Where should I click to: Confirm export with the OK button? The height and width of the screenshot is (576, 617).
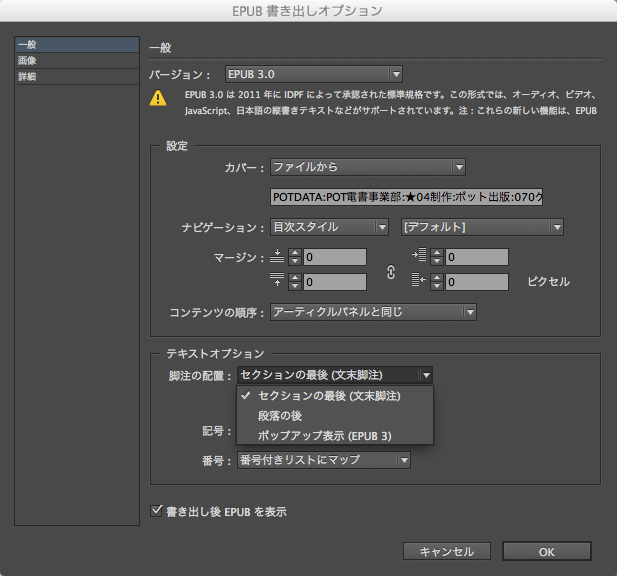pyautogui.click(x=547, y=551)
